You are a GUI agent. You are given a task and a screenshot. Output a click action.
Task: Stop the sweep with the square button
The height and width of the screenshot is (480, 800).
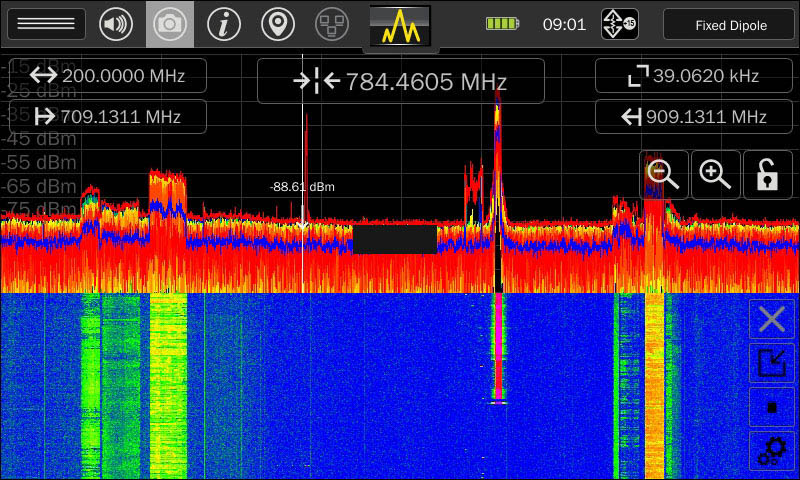tap(772, 408)
